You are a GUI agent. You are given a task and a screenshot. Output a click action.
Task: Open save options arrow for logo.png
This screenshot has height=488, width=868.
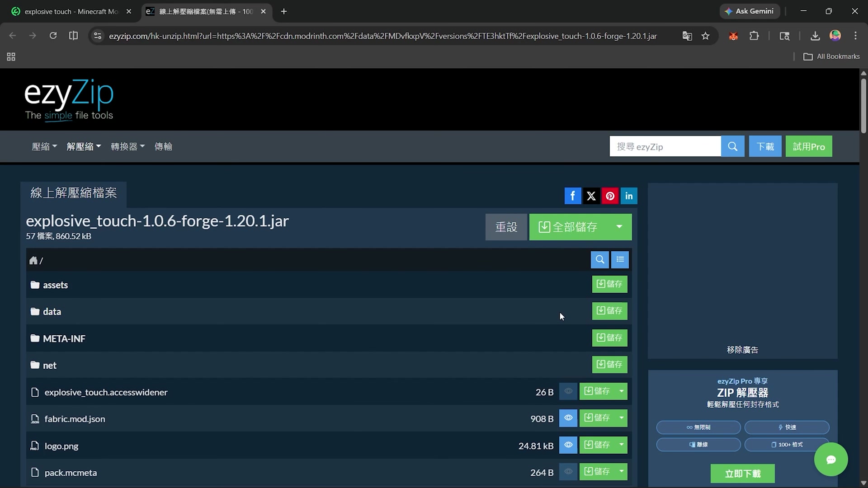(x=621, y=445)
